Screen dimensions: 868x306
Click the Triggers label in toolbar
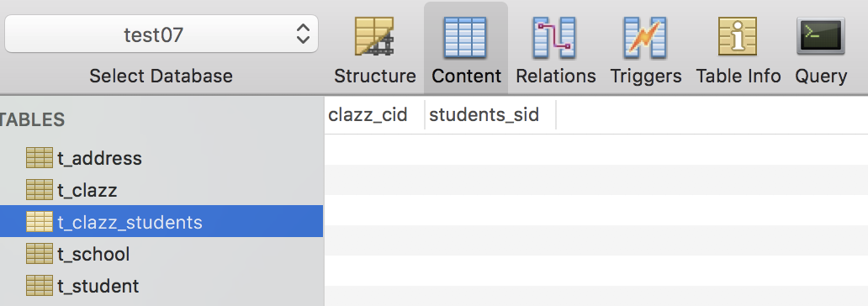pyautogui.click(x=645, y=76)
